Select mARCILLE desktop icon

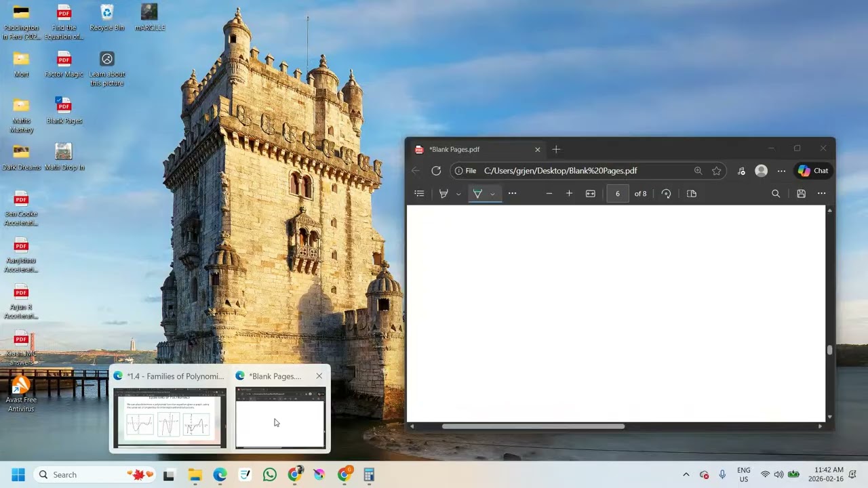(150, 18)
